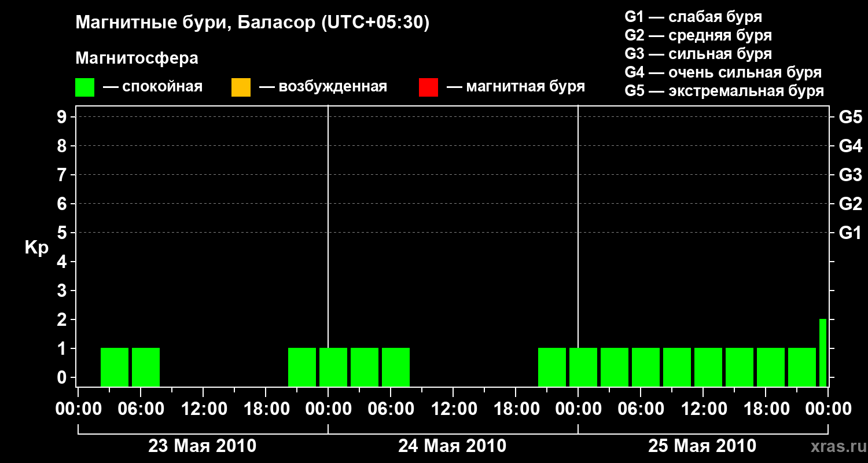Click the '24 Мая 2010' date label
The height and width of the screenshot is (463, 868).
tap(453, 446)
